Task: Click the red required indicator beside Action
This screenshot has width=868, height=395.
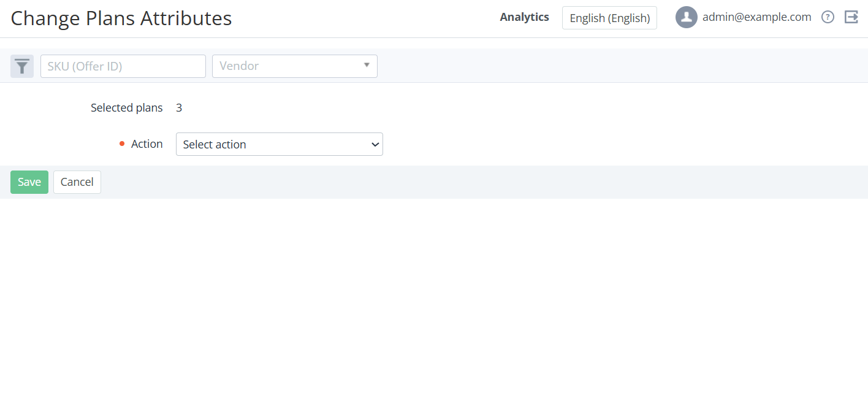Action: [122, 144]
